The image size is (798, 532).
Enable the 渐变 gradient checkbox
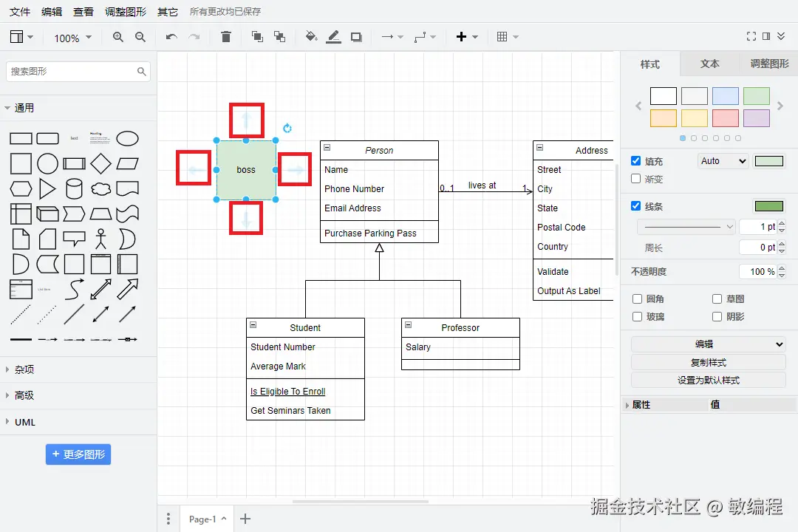635,179
